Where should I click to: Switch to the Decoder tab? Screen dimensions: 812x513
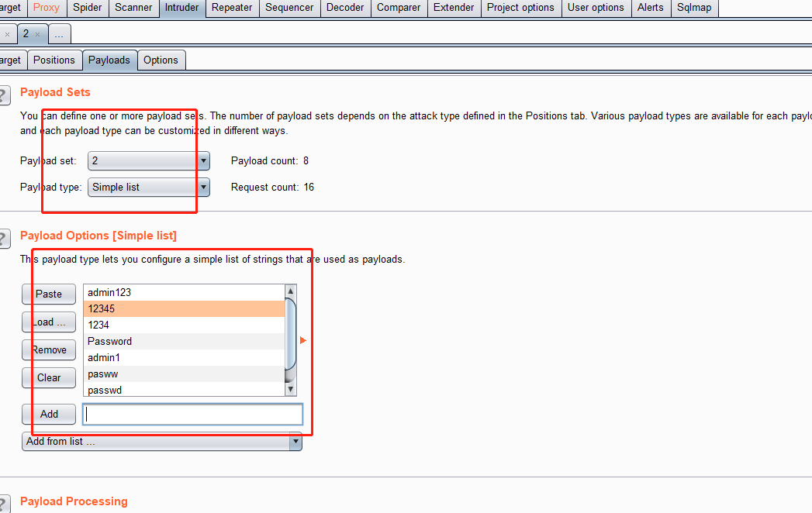point(345,8)
